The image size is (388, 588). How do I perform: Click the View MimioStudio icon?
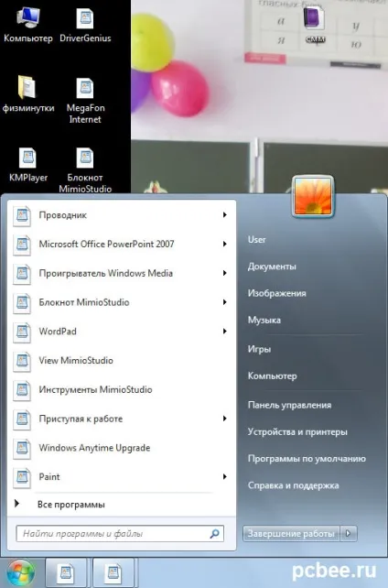click(x=22, y=361)
